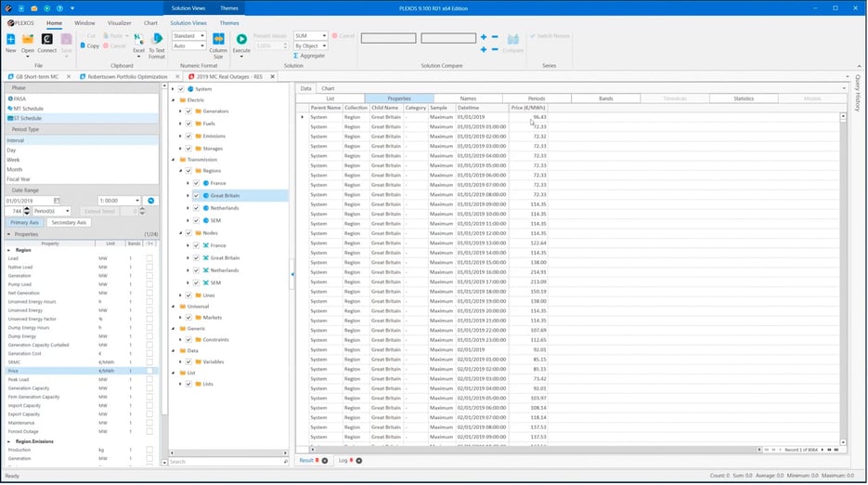Click the To Text Format icon
This screenshot has height=485, width=868.
click(157, 40)
